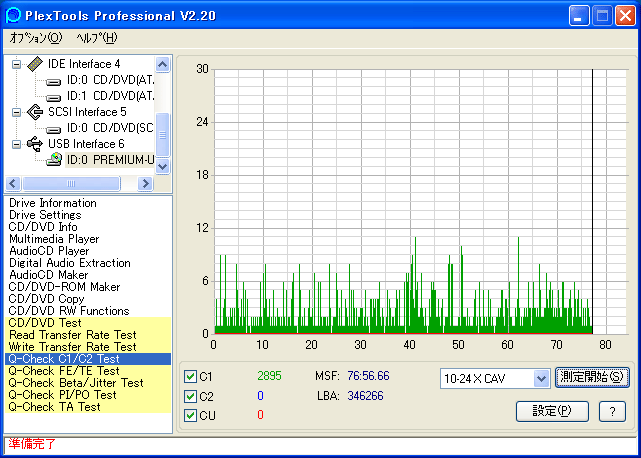Select Q-Check C1/C2 Test
This screenshot has height=458, width=641.
[x=88, y=359]
